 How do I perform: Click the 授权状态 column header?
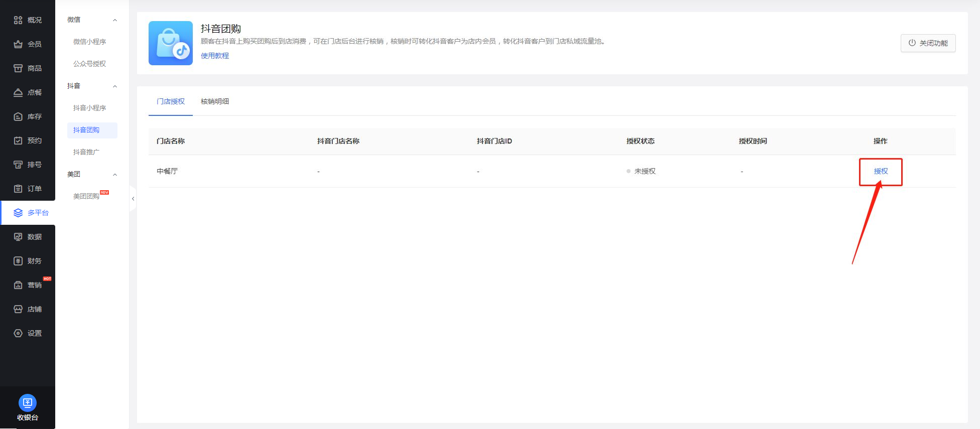click(641, 141)
